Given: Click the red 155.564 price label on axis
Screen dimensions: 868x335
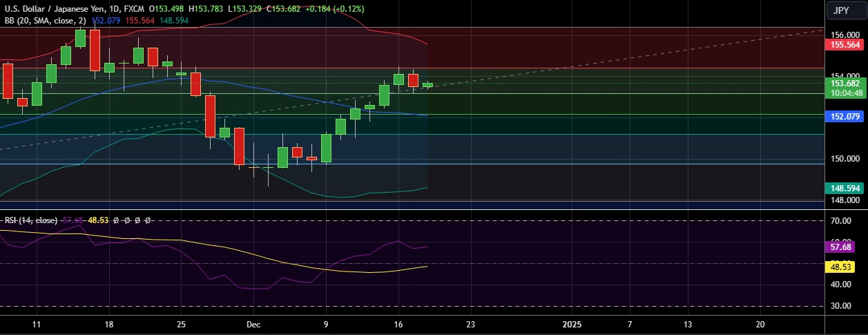Looking at the screenshot, I should pos(844,44).
